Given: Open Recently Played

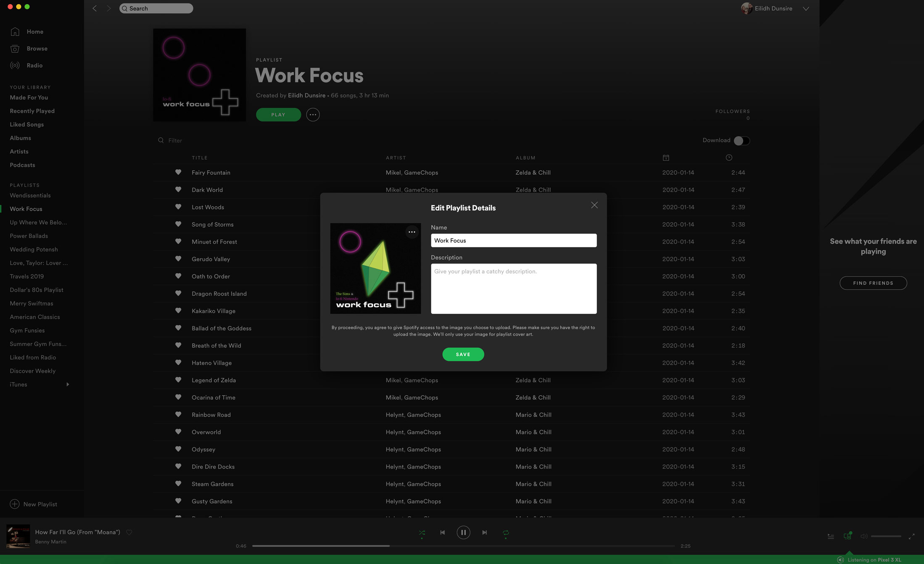Looking at the screenshot, I should click(32, 111).
